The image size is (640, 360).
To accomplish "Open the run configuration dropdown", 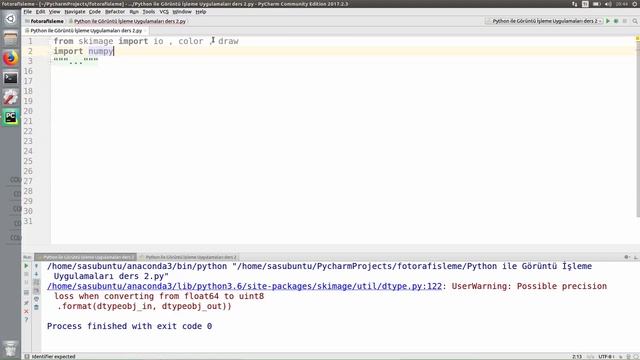I will click(544, 21).
